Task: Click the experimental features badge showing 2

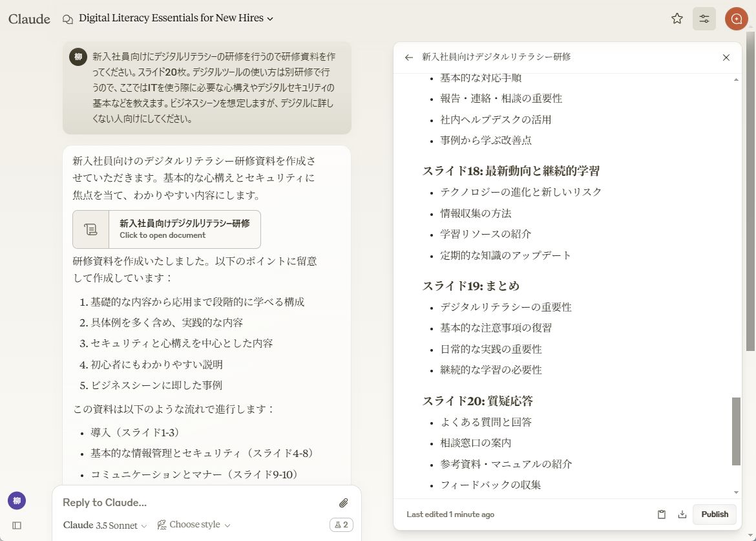Action: [341, 525]
